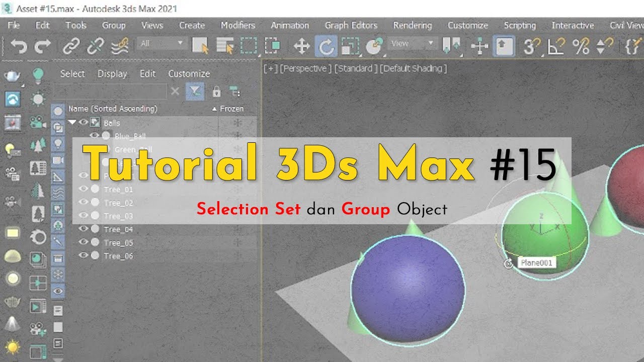Open the Rendering menu

413,25
